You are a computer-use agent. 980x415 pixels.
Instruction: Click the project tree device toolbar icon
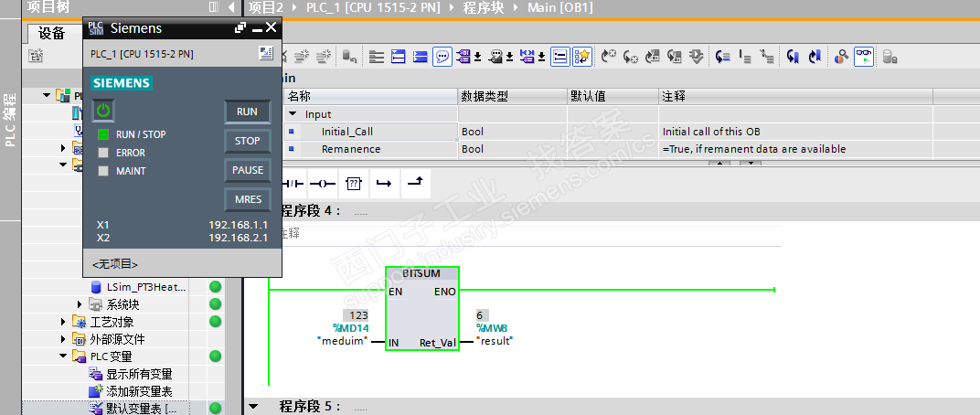tap(36, 57)
